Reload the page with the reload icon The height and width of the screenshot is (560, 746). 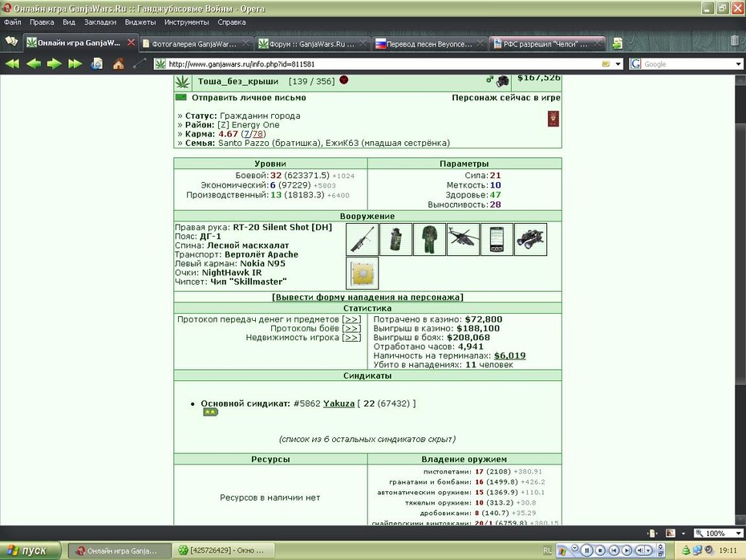[x=96, y=63]
